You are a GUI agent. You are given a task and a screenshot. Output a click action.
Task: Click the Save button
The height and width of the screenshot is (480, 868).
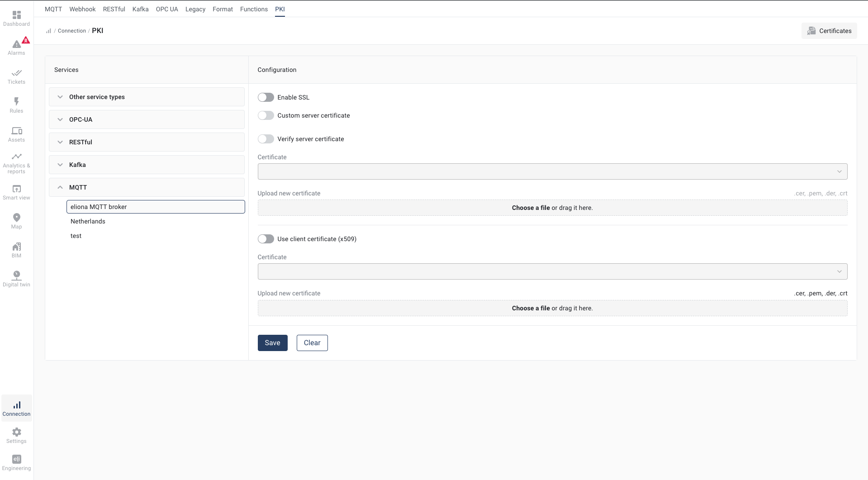[272, 343]
